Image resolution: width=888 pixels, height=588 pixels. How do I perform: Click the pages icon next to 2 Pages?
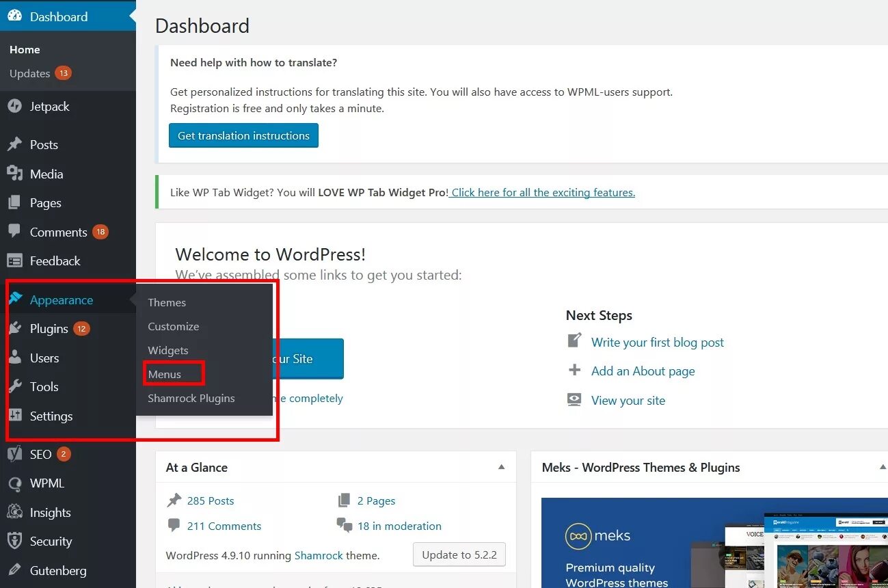(345, 500)
